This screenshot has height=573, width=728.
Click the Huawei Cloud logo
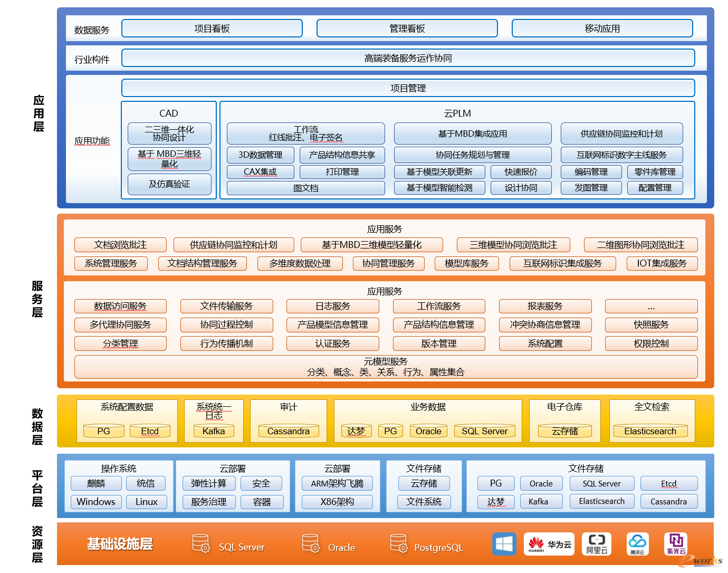[549, 544]
